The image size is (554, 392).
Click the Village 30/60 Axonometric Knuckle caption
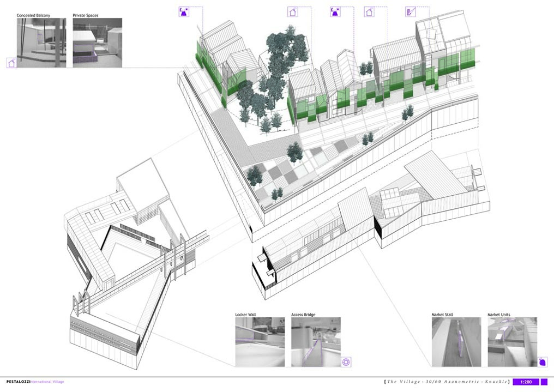[x=447, y=382]
